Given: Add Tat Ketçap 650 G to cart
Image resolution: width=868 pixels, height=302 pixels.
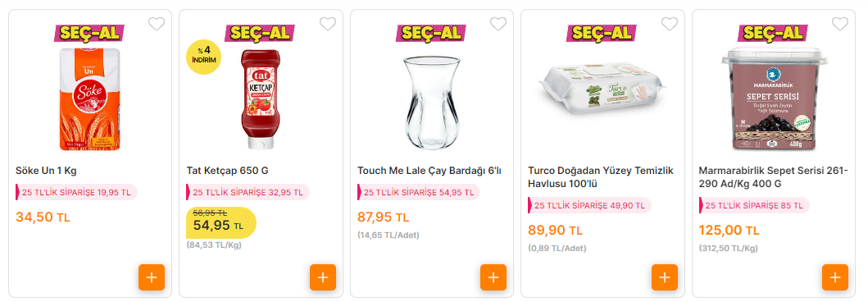Looking at the screenshot, I should coord(323,277).
